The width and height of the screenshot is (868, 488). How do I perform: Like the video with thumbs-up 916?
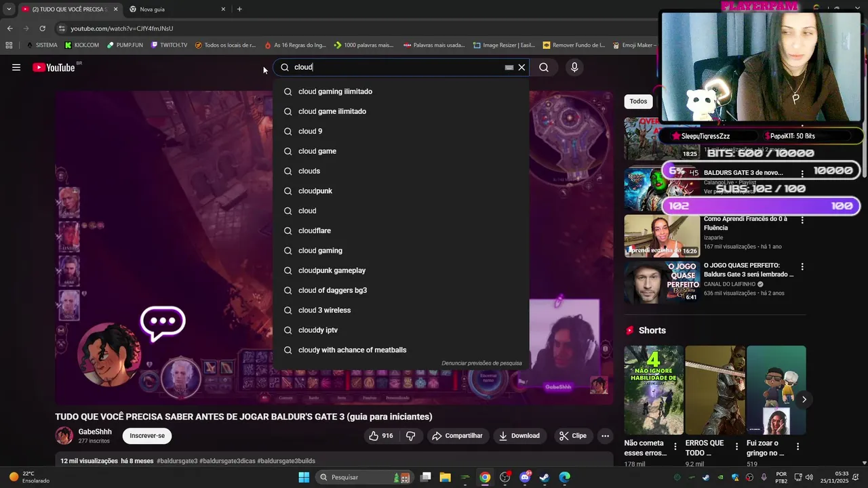380,436
